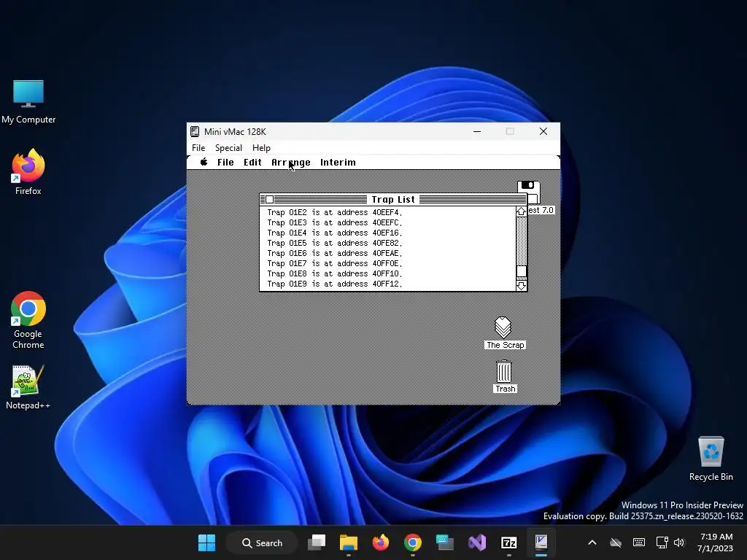Click the Trap List scroll up arrow
The image size is (747, 560).
point(521,211)
